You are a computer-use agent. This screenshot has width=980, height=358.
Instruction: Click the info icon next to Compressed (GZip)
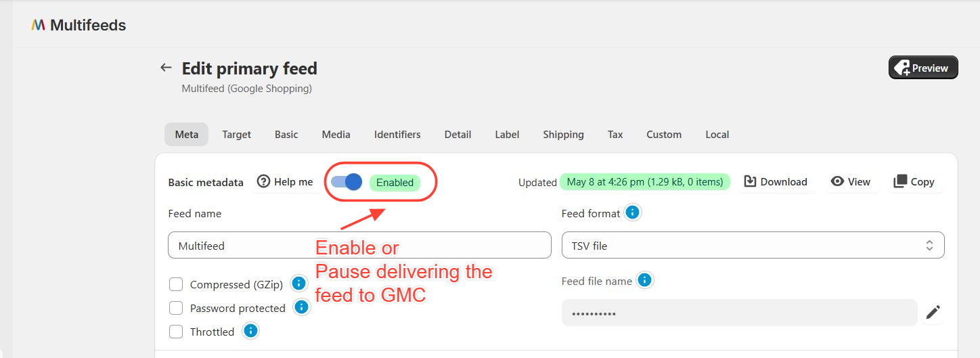point(298,284)
